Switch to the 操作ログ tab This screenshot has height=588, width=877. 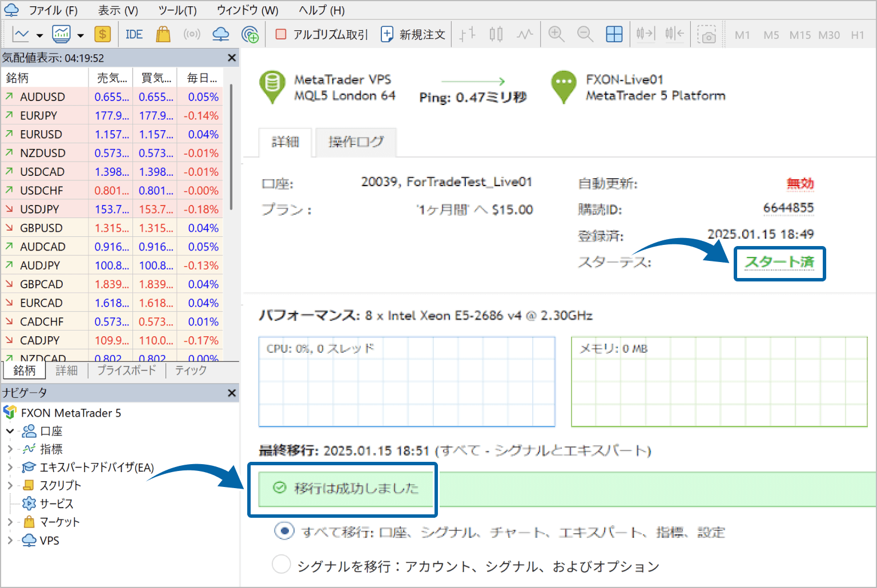(356, 142)
